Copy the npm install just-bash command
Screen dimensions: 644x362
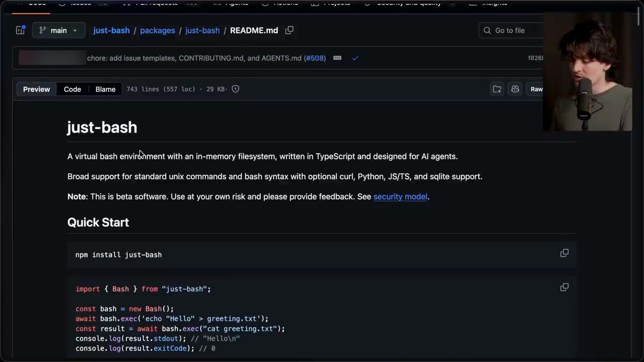click(565, 253)
